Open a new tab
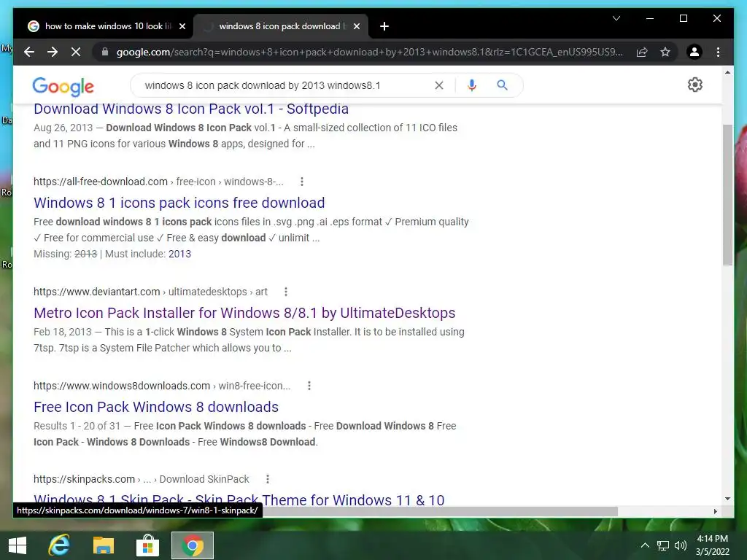 click(384, 26)
